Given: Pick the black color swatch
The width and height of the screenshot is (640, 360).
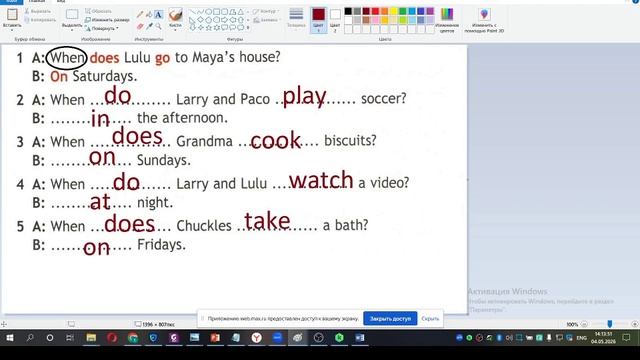Looking at the screenshot, I should (348, 11).
